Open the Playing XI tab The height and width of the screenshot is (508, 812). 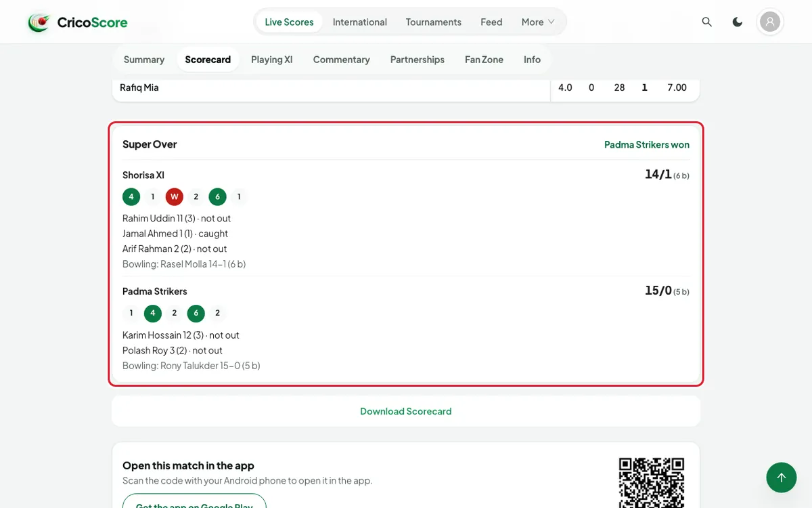point(272,60)
